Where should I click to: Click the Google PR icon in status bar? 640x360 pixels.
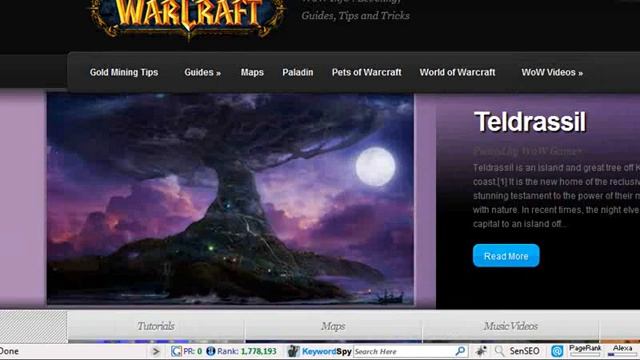tap(176, 351)
